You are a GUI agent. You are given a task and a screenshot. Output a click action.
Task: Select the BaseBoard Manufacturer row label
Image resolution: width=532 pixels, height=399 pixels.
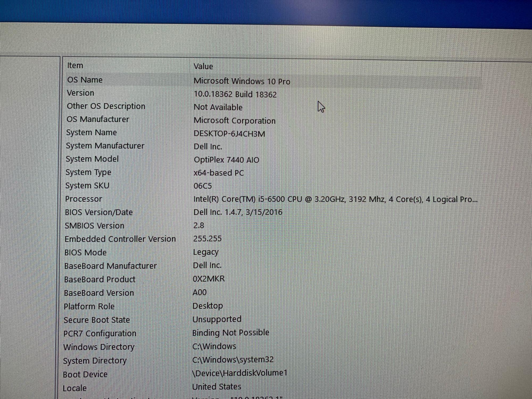110,266
